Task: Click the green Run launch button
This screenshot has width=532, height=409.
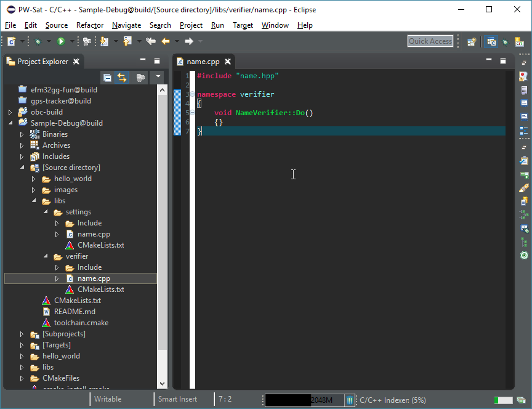Action: click(61, 41)
